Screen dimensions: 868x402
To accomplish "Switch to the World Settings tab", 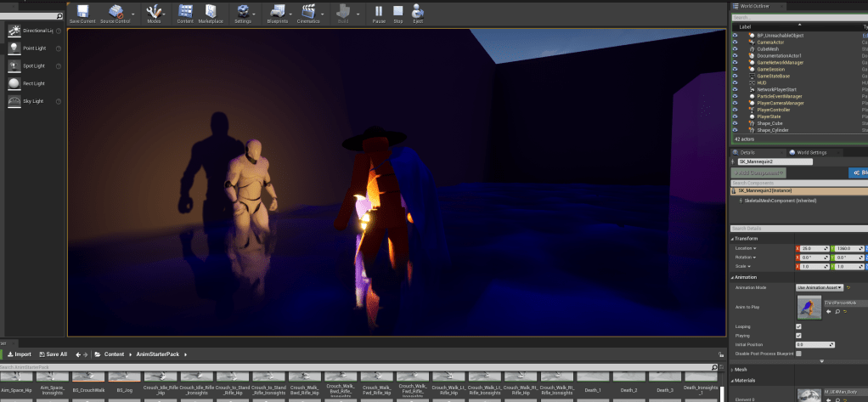I will pos(812,152).
